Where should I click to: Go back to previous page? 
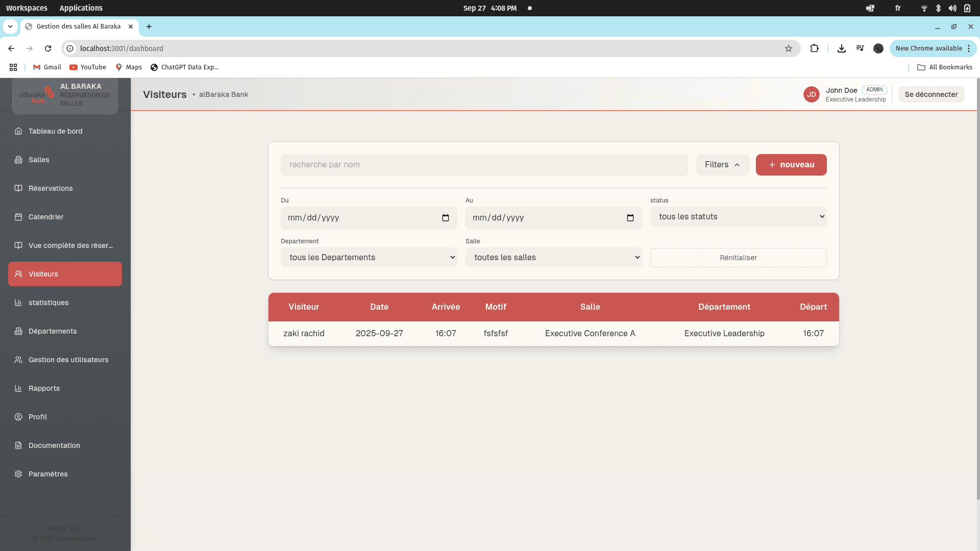point(11,48)
